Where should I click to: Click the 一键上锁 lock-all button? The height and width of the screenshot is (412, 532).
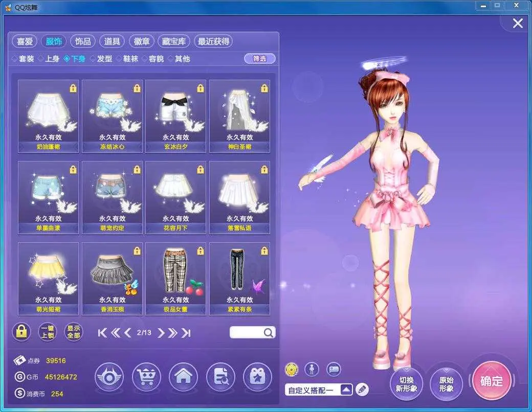pos(48,332)
